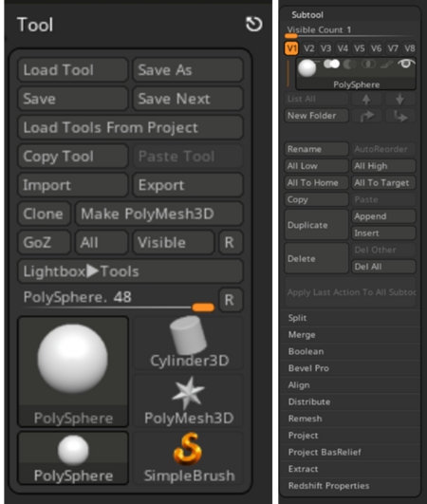The width and height of the screenshot is (427, 504).
Task: Click the move-down curved arrow icon
Action: coord(400,116)
